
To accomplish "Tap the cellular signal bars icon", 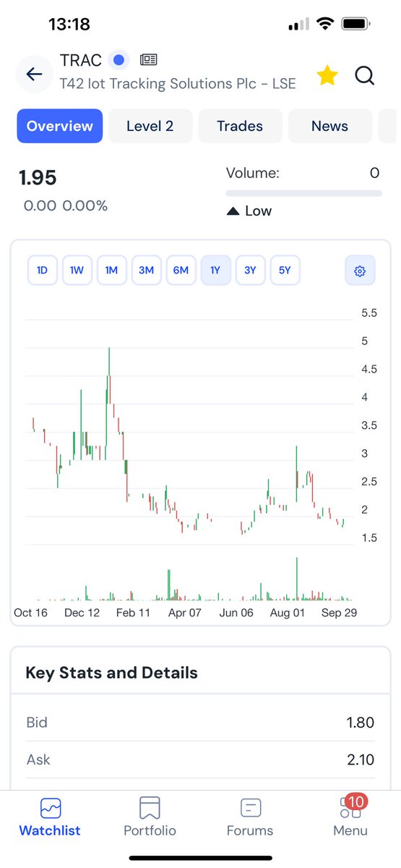I will coord(298,25).
